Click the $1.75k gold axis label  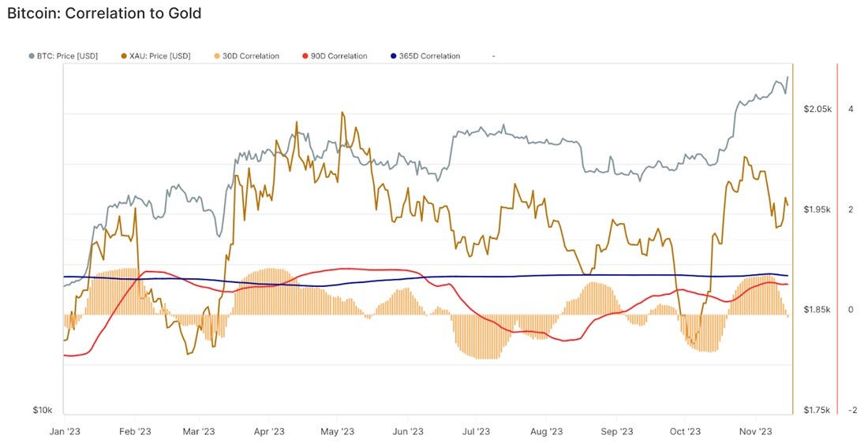[x=817, y=411]
